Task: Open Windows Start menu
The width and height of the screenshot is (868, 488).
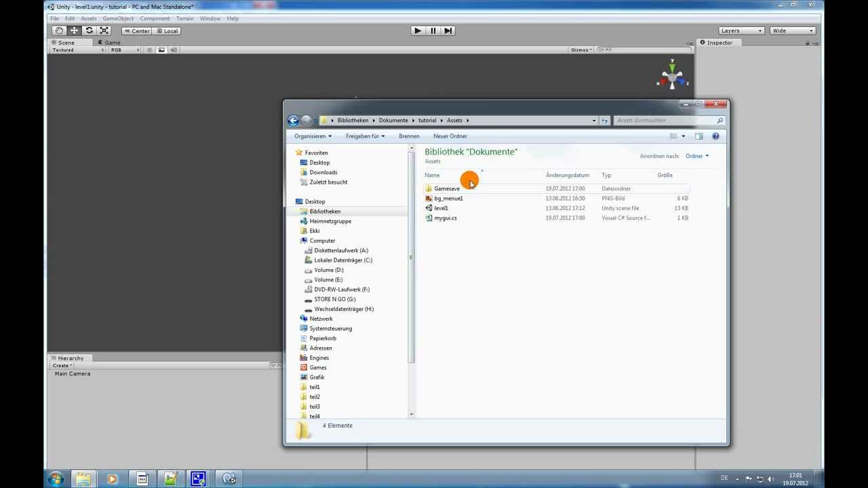Action: point(56,479)
